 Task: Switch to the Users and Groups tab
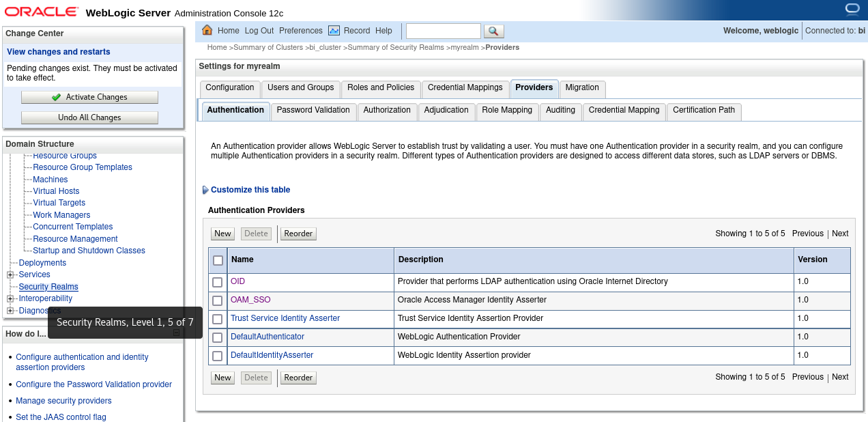click(x=300, y=88)
